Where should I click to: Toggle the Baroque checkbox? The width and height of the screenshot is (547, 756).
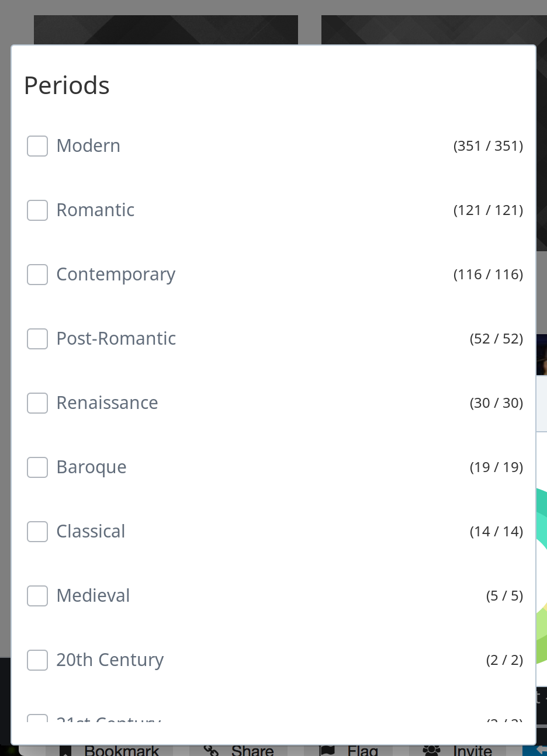(37, 467)
